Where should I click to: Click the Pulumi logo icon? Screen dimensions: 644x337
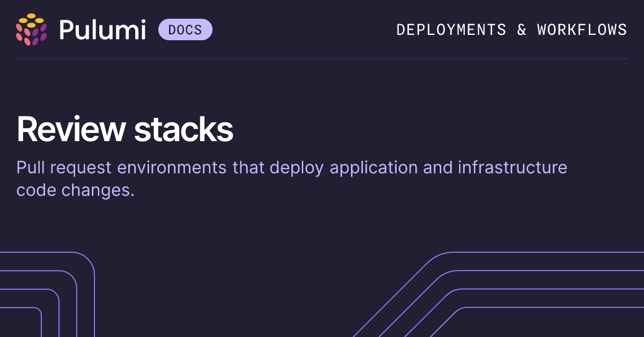pos(31,30)
